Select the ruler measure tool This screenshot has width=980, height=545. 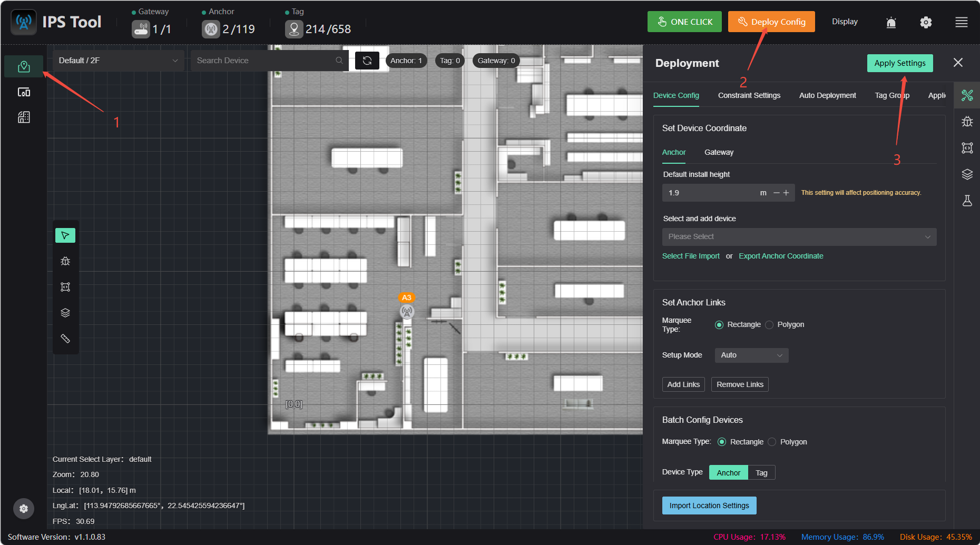[x=65, y=339]
